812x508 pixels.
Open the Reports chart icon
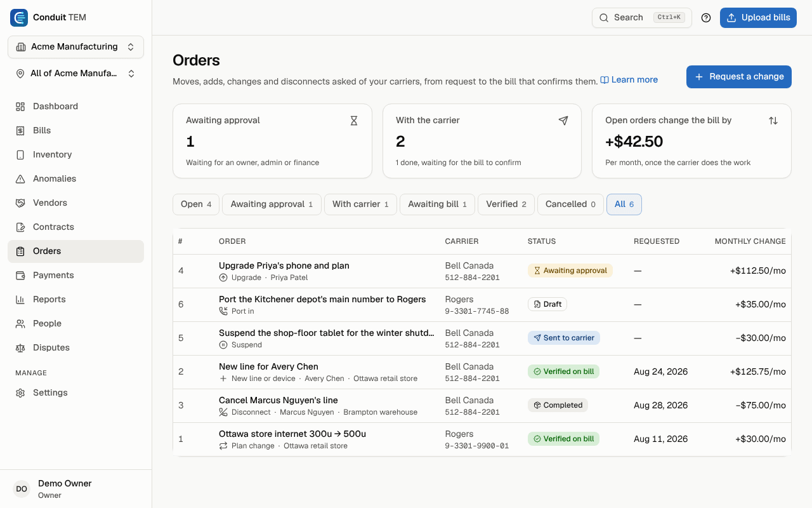tap(20, 300)
